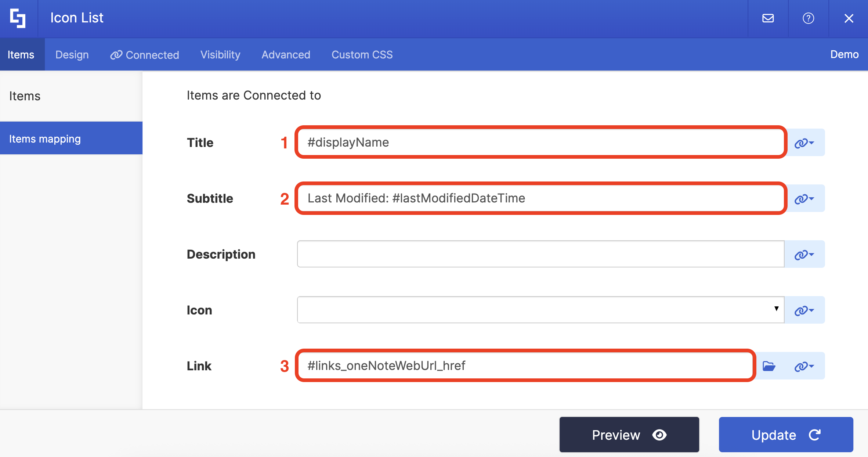Select the Custom CSS tab
The height and width of the screenshot is (457, 868).
[362, 55]
